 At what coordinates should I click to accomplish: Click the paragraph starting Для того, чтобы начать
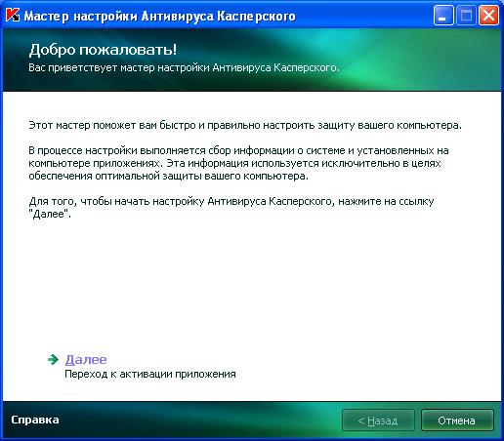click(x=231, y=208)
